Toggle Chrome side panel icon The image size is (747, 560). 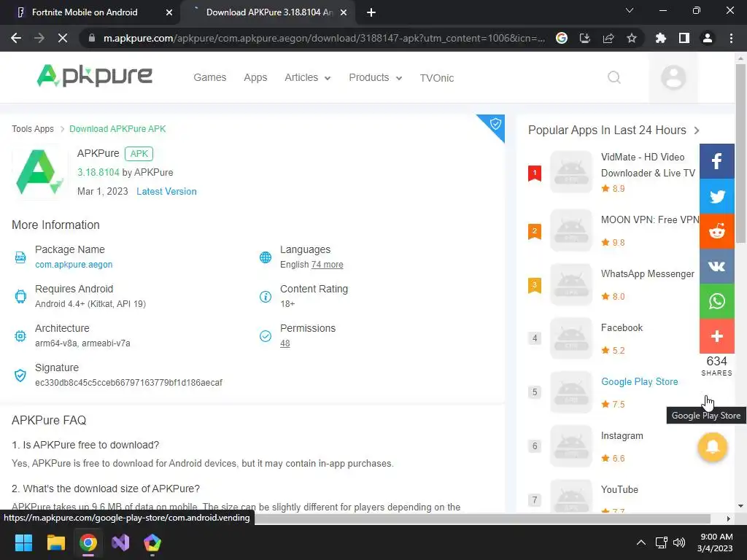point(684,38)
